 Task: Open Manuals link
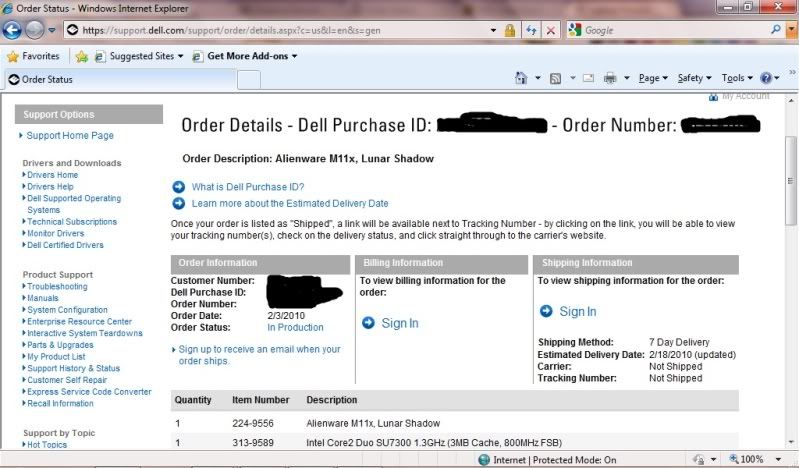pos(43,298)
